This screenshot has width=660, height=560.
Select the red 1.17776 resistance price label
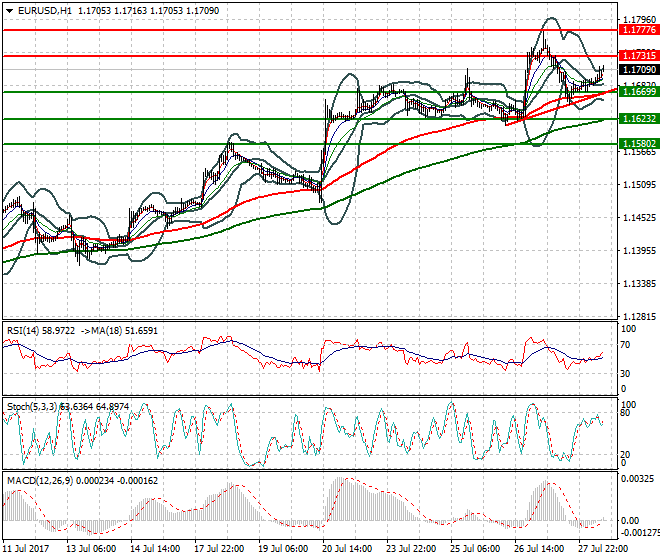click(x=639, y=30)
